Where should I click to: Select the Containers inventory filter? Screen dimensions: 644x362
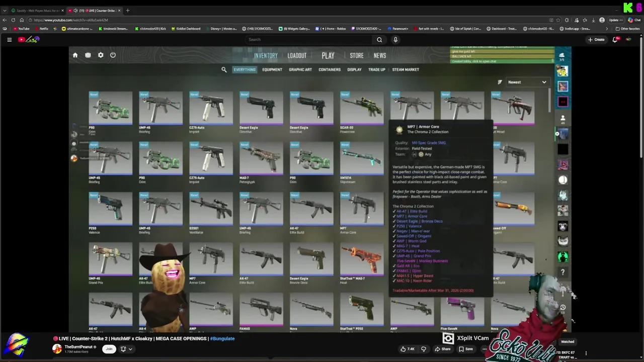pos(330,70)
